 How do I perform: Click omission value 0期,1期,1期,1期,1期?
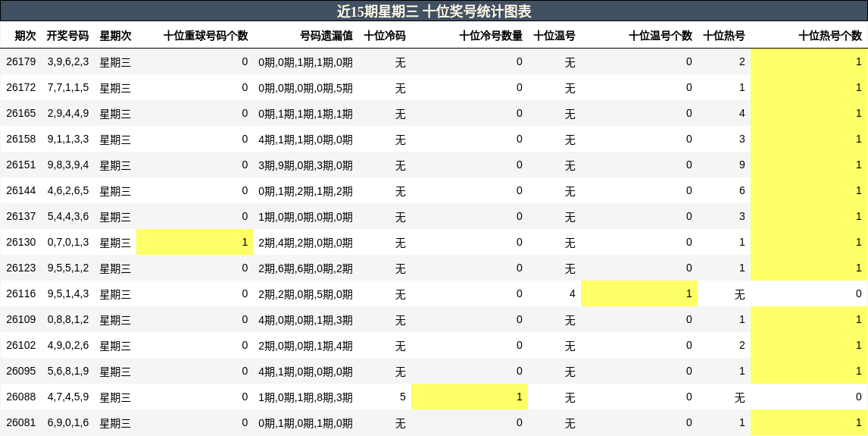click(x=305, y=114)
